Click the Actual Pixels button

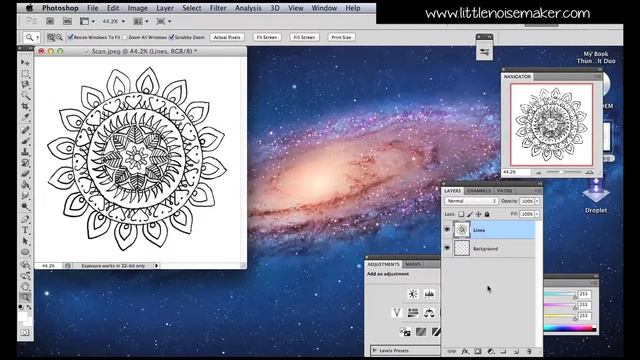point(227,37)
